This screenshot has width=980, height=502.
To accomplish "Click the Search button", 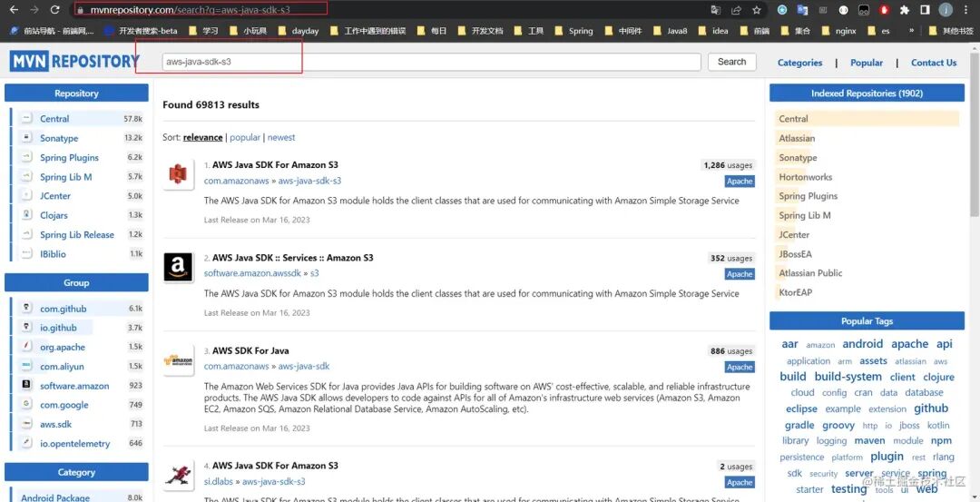I will click(x=732, y=62).
